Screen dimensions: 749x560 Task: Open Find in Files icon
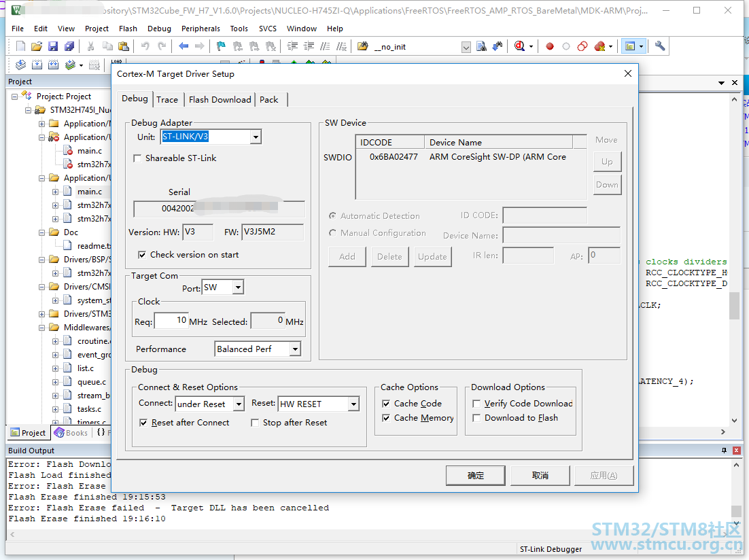(362, 46)
